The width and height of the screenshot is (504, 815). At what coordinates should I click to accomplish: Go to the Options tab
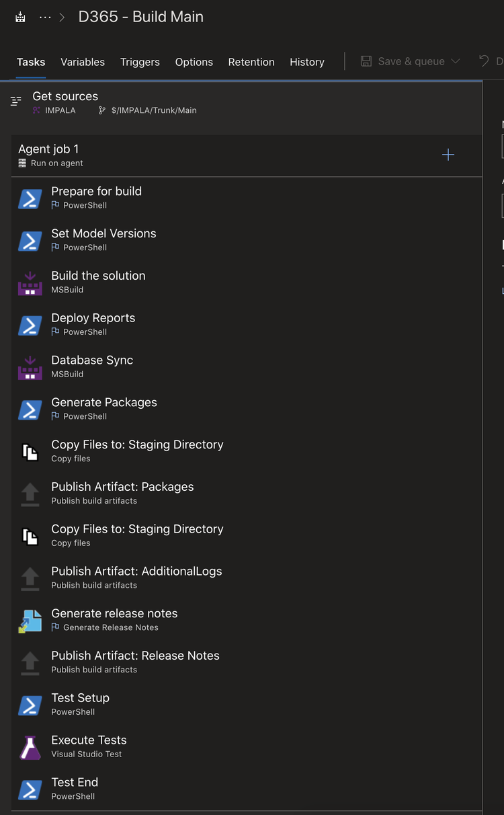[194, 62]
